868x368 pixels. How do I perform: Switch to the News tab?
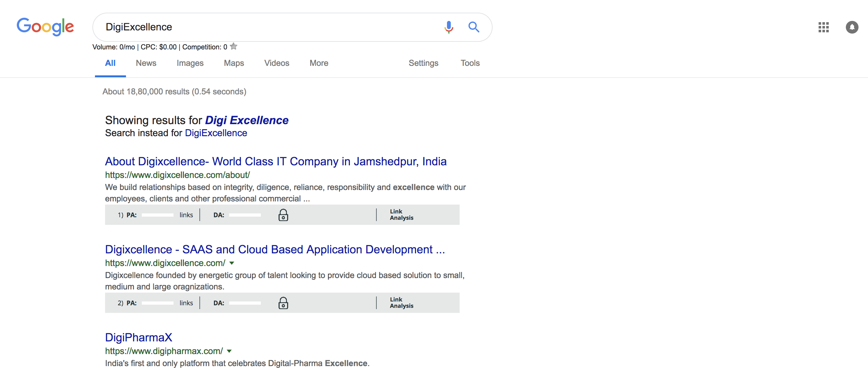146,63
